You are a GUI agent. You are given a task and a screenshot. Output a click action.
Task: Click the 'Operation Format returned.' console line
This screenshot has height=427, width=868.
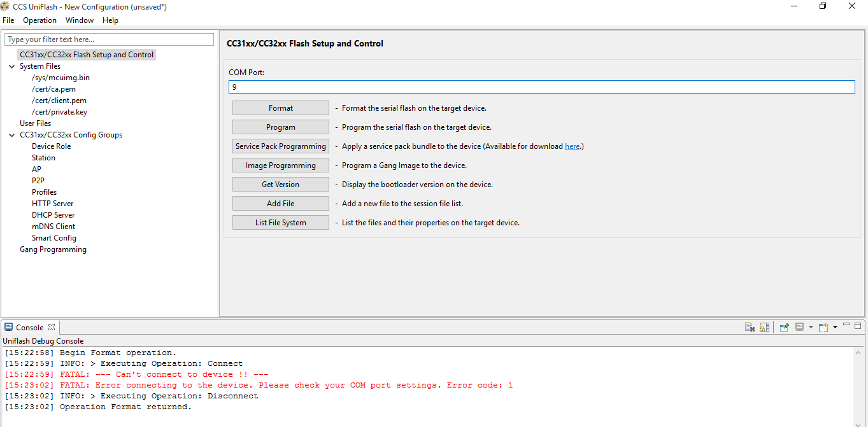98,407
